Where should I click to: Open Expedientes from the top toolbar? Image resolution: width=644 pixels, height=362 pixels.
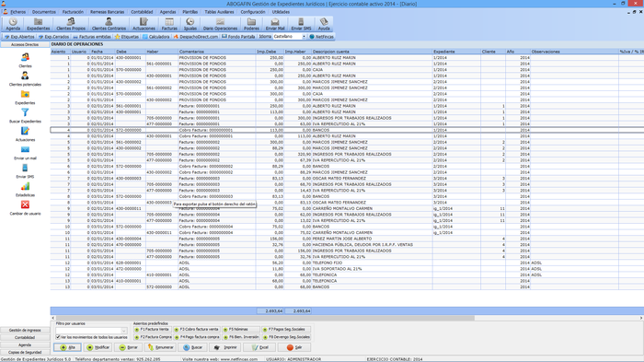(39, 24)
